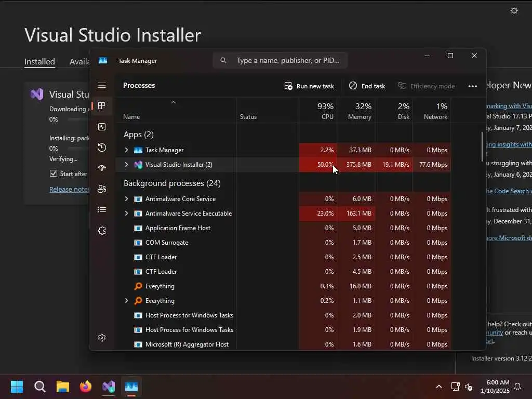Screen dimensions: 532x399
Task: Open Release notes link in Visual Studio Installer
Action: pyautogui.click(x=69, y=189)
